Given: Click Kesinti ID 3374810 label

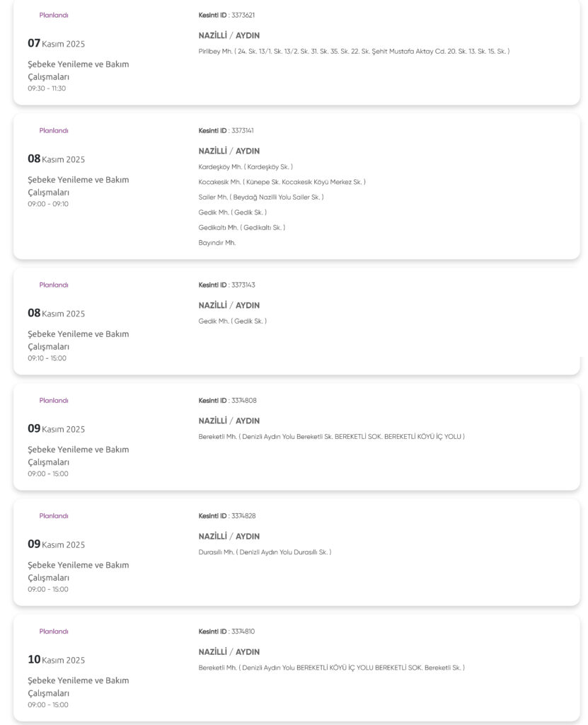Looking at the screenshot, I should pos(227,631).
